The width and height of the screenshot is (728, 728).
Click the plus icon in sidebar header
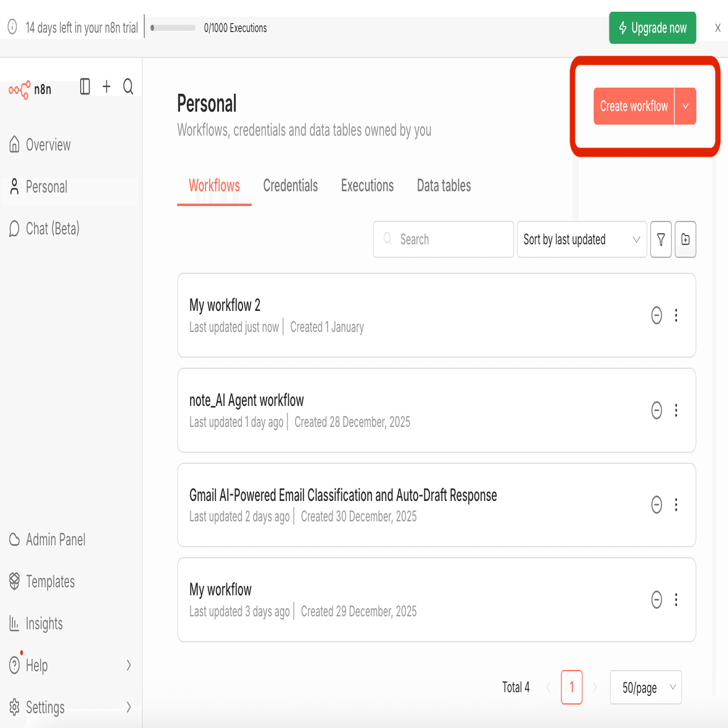[107, 86]
